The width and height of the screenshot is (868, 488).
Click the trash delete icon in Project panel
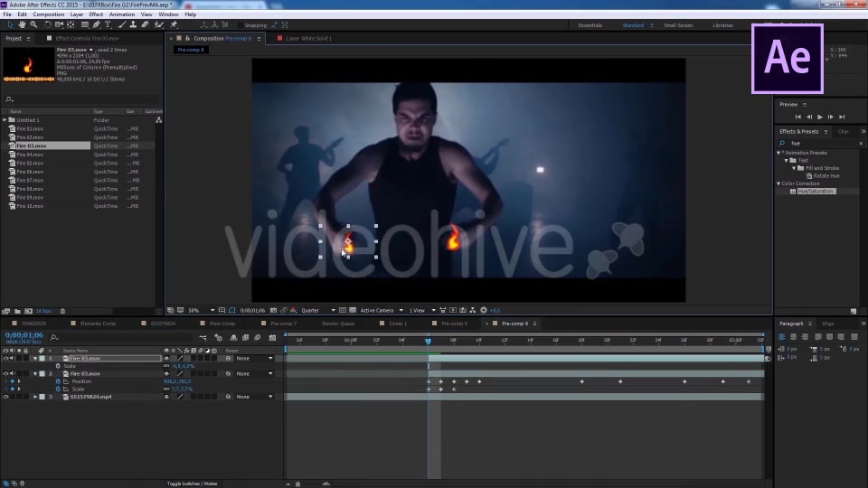[62, 311]
